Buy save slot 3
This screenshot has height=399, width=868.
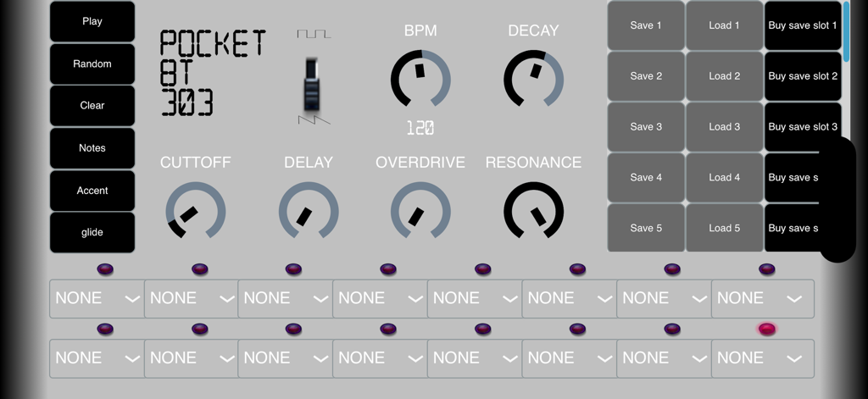803,127
